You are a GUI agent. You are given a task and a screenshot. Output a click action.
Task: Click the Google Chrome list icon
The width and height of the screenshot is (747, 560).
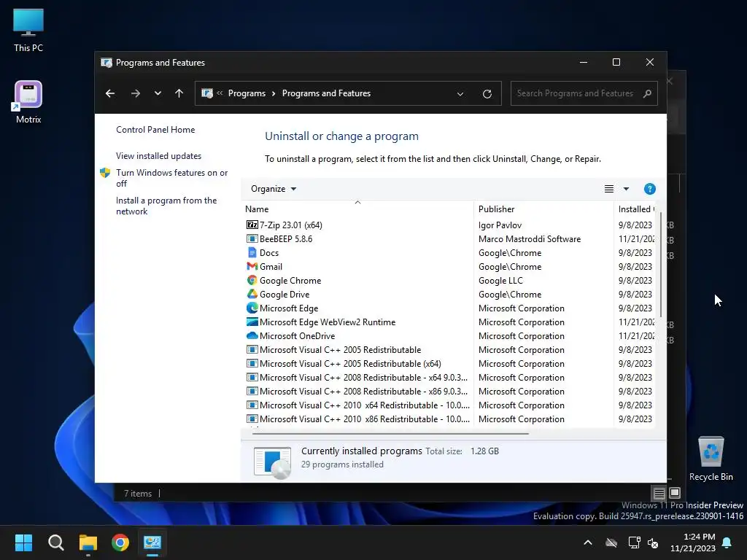[252, 280]
